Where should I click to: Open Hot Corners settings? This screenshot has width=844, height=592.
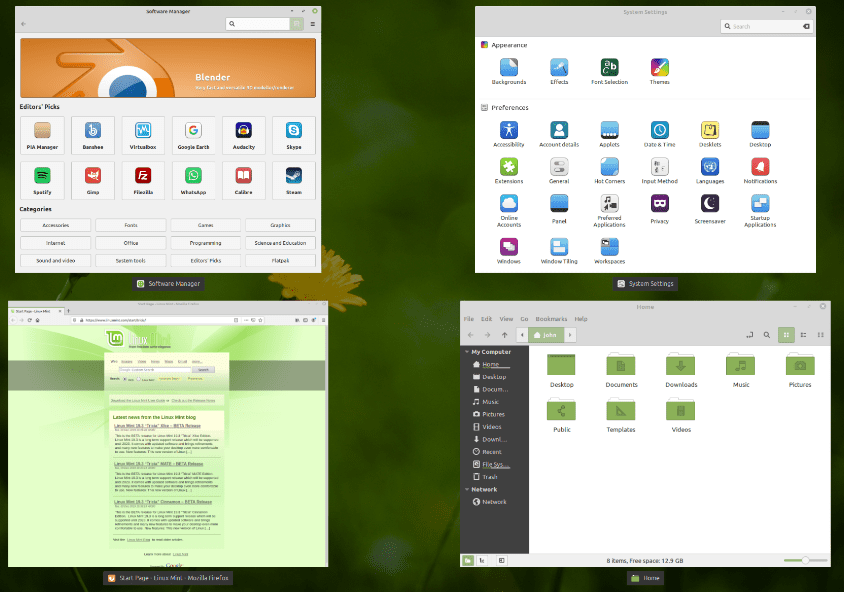609,171
